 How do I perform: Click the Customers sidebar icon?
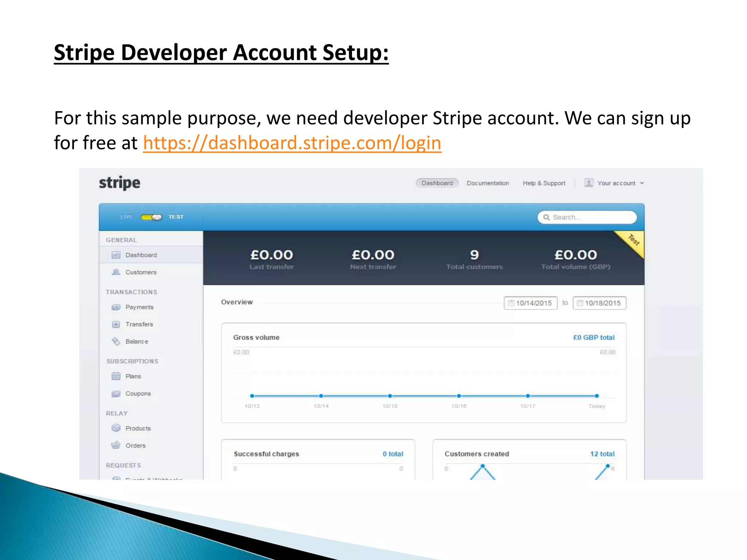[x=116, y=272]
